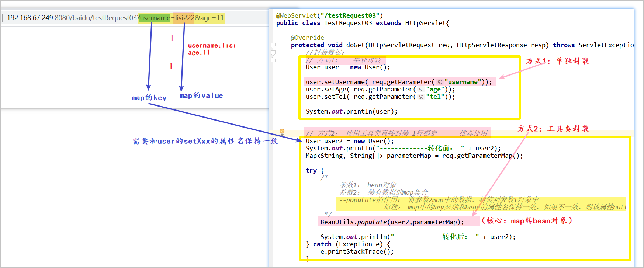Click the @WebServlet annotation
The width and height of the screenshot is (644, 268).
tap(297, 15)
